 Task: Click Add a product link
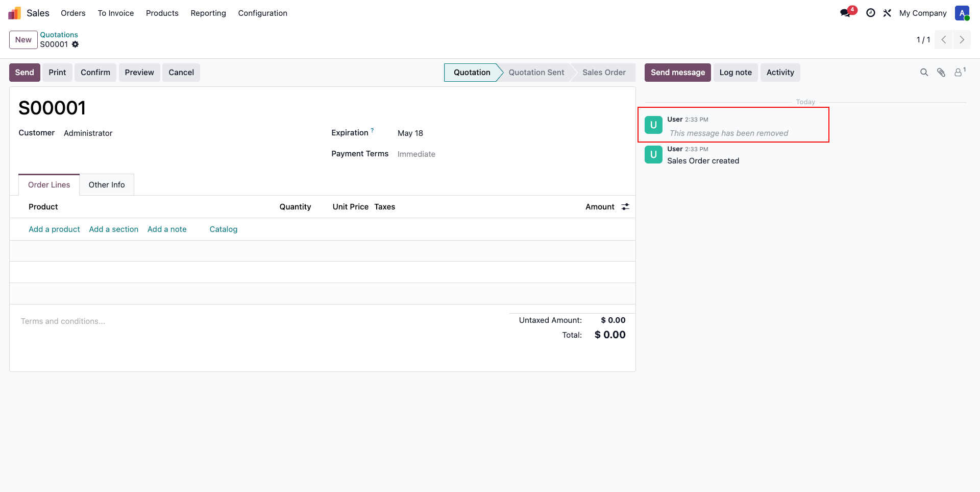pos(54,229)
